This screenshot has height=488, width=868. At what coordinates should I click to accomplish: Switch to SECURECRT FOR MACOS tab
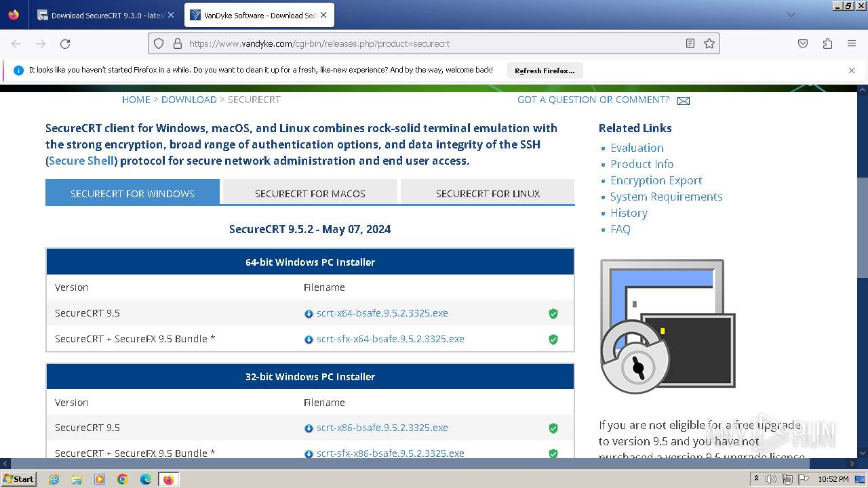point(310,193)
